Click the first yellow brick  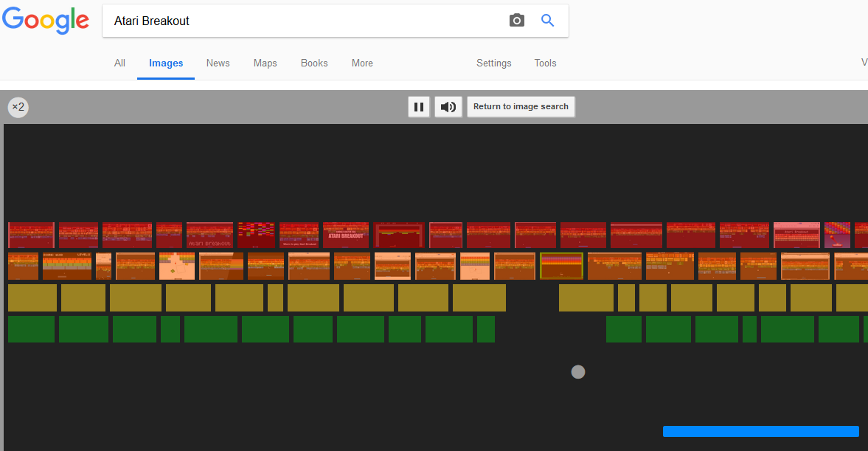pos(32,298)
